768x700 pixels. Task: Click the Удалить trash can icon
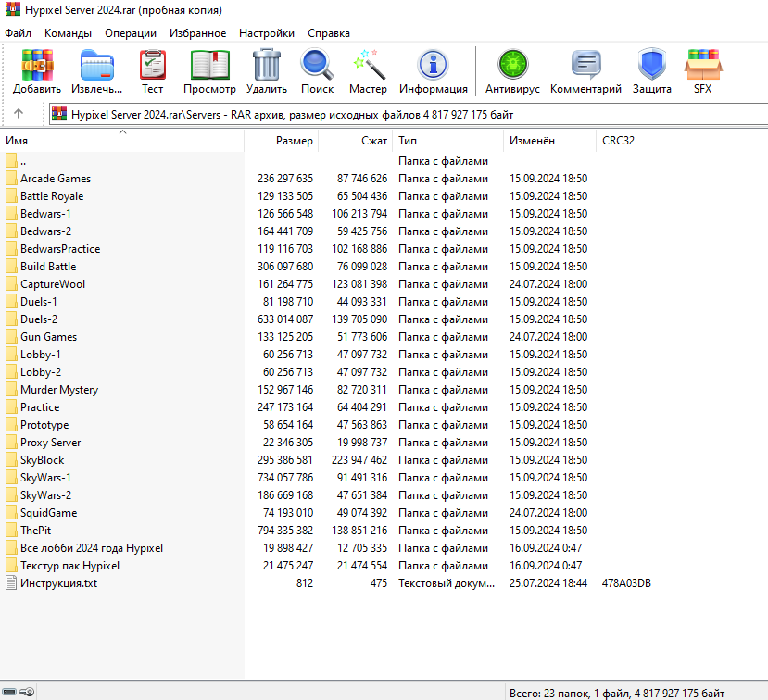267,64
